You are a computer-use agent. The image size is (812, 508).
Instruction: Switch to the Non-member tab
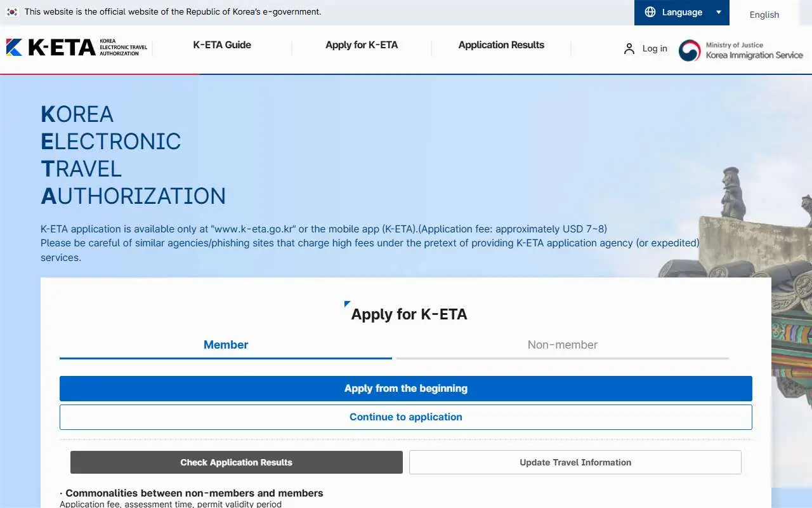pos(563,345)
